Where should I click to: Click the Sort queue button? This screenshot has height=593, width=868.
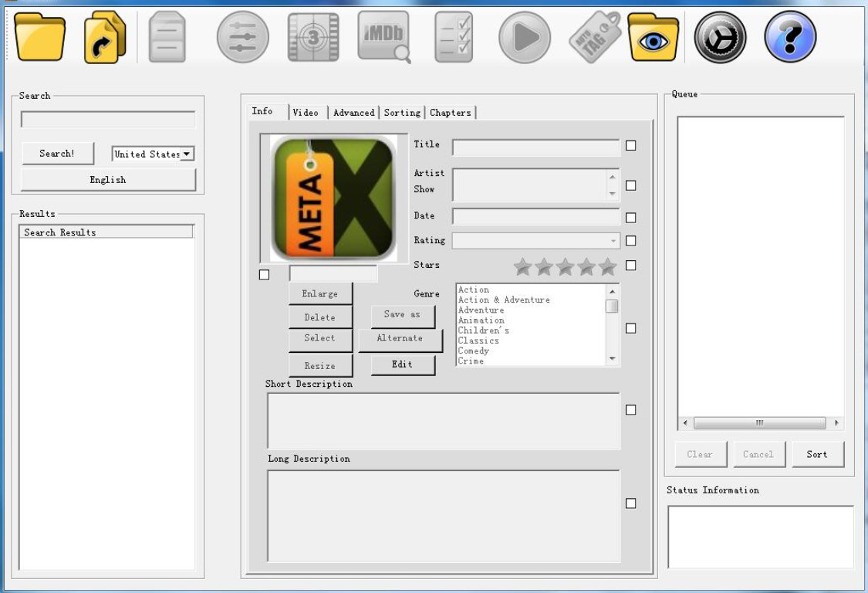pos(818,454)
